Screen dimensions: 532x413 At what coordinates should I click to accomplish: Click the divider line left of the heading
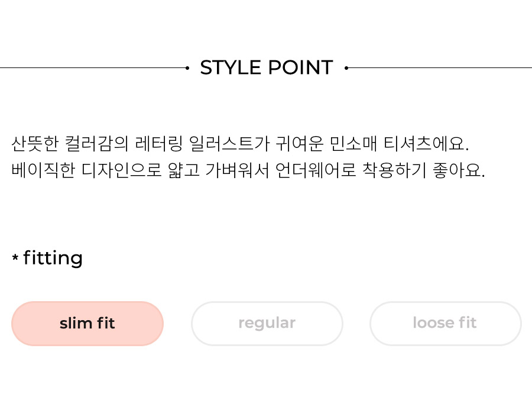(93, 68)
